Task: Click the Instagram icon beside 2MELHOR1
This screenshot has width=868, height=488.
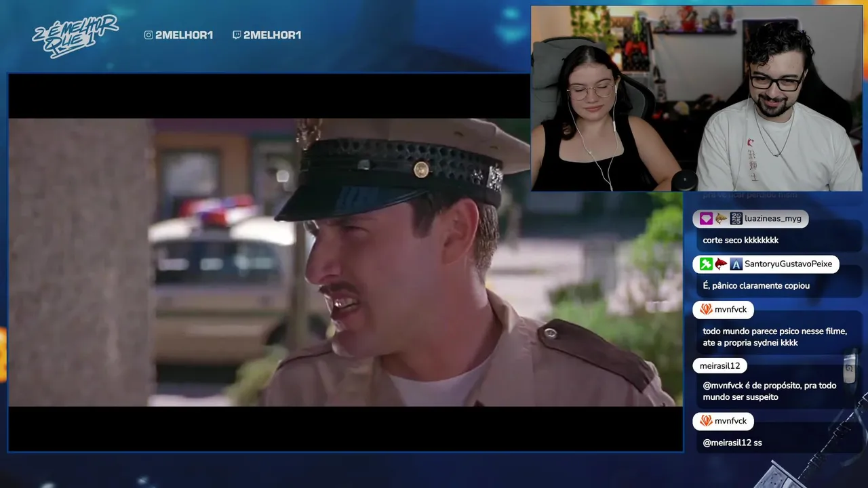Action: click(149, 35)
